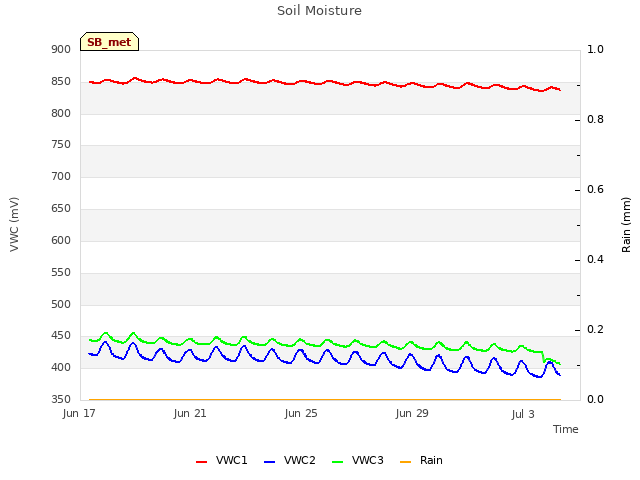Click the Jun 17 x-axis tick label
Image resolution: width=640 pixels, height=480 pixels.
click(79, 413)
